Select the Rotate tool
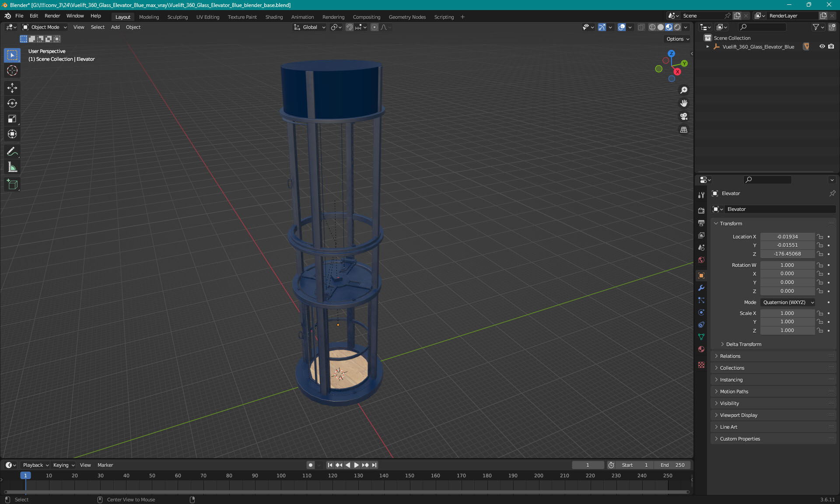The image size is (840, 504). pyautogui.click(x=12, y=103)
